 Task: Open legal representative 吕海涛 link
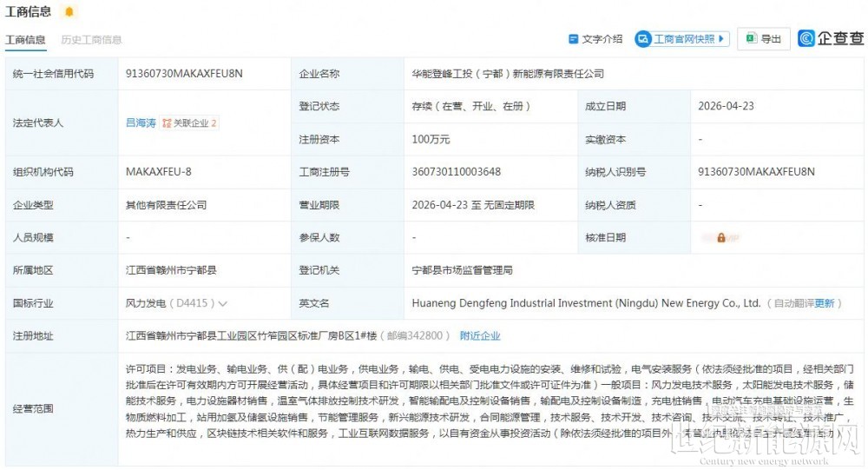point(141,123)
